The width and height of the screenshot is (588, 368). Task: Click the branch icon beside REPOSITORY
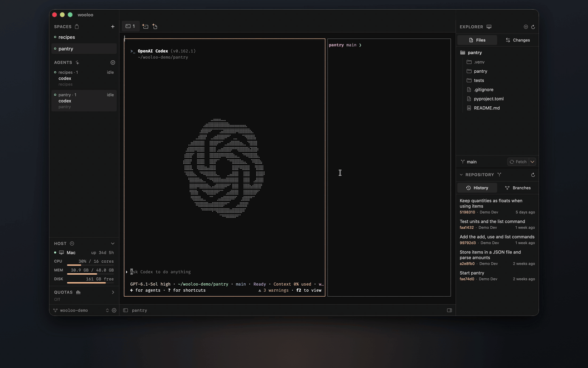pos(499,175)
